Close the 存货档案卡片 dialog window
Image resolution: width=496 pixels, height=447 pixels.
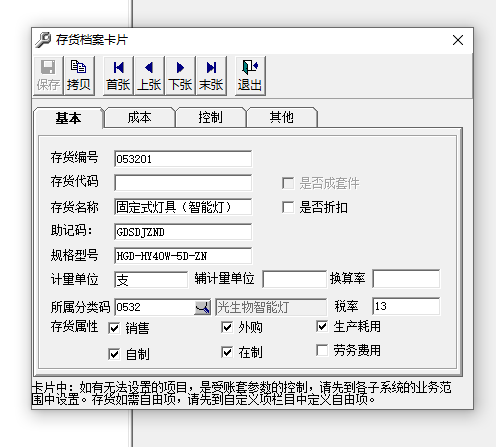point(458,40)
